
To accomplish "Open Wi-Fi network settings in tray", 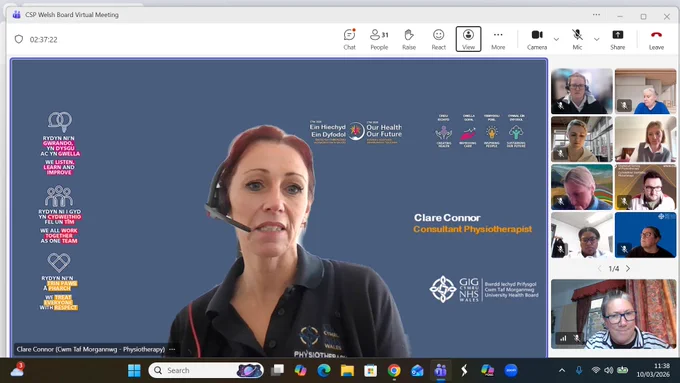I will (x=596, y=370).
